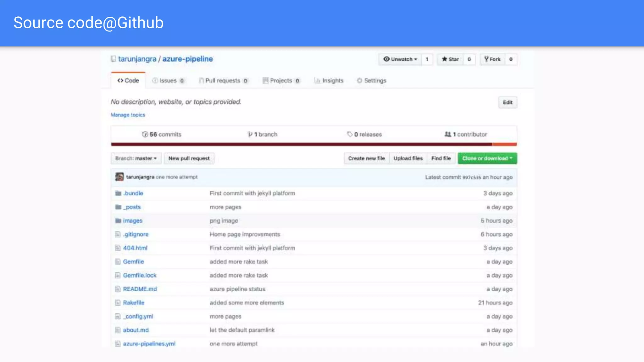Click the Manage topics link
644x362 pixels.
click(128, 115)
